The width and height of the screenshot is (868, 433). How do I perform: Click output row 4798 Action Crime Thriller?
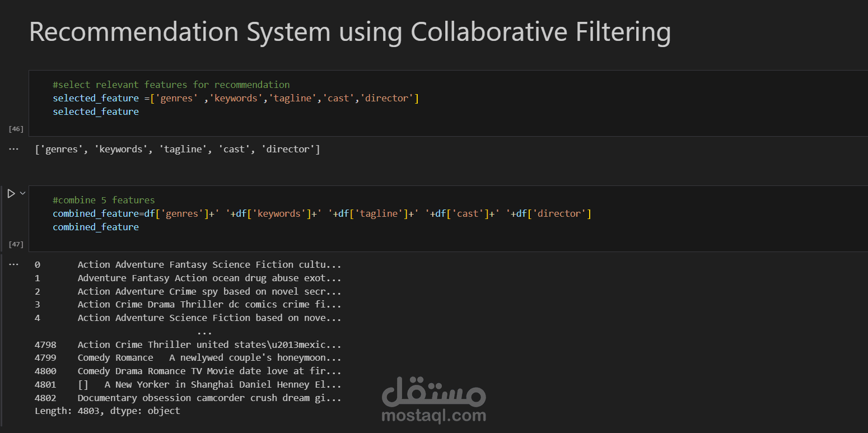click(188, 344)
